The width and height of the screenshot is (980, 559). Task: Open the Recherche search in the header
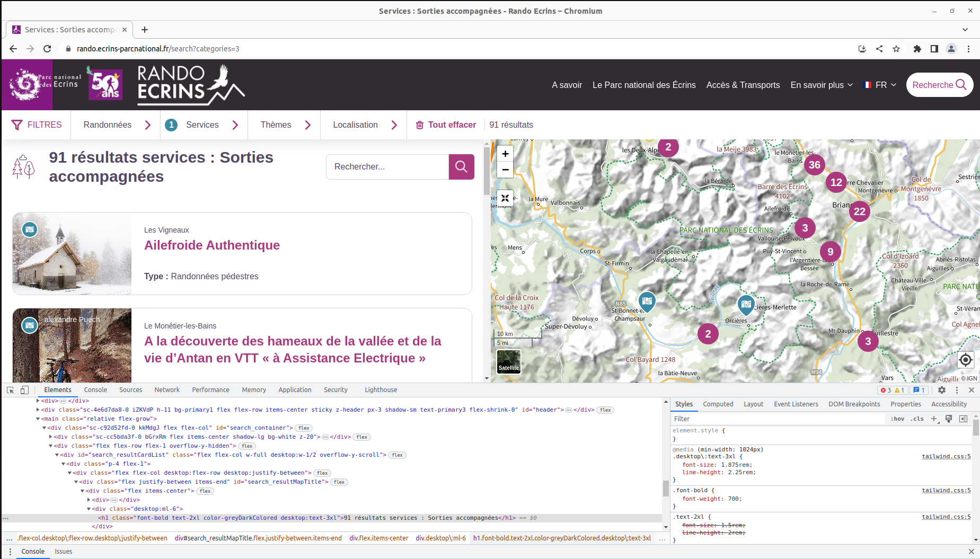coord(939,85)
